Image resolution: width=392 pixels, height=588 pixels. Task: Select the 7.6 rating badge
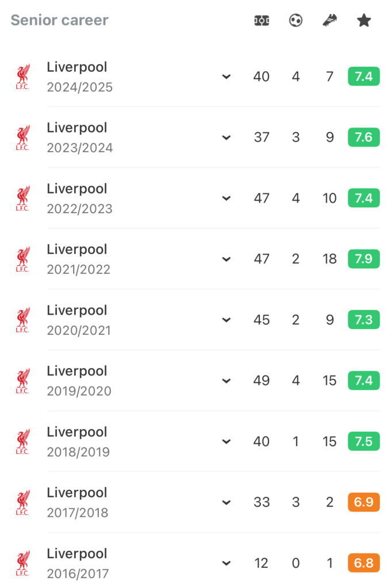pos(363,137)
